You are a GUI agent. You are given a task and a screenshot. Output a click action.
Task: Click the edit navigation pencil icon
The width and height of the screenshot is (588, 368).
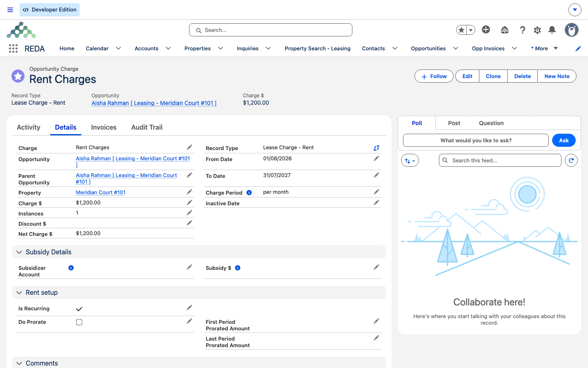click(x=578, y=49)
